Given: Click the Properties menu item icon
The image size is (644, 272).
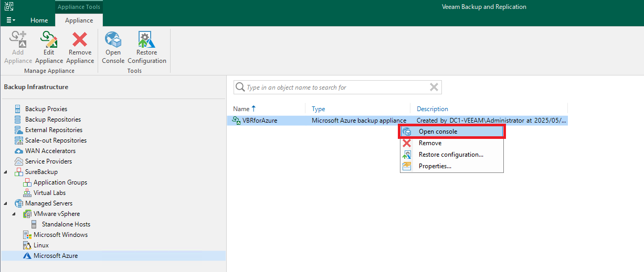Looking at the screenshot, I should (x=407, y=166).
